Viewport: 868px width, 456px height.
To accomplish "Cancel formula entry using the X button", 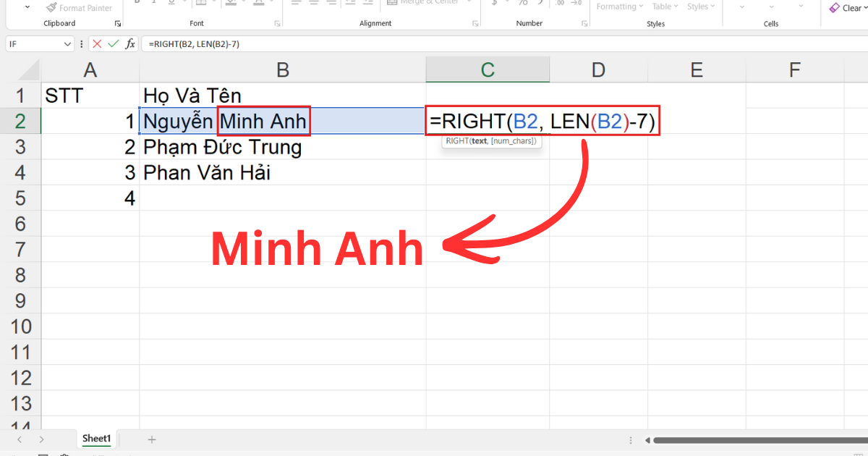I will [x=97, y=43].
